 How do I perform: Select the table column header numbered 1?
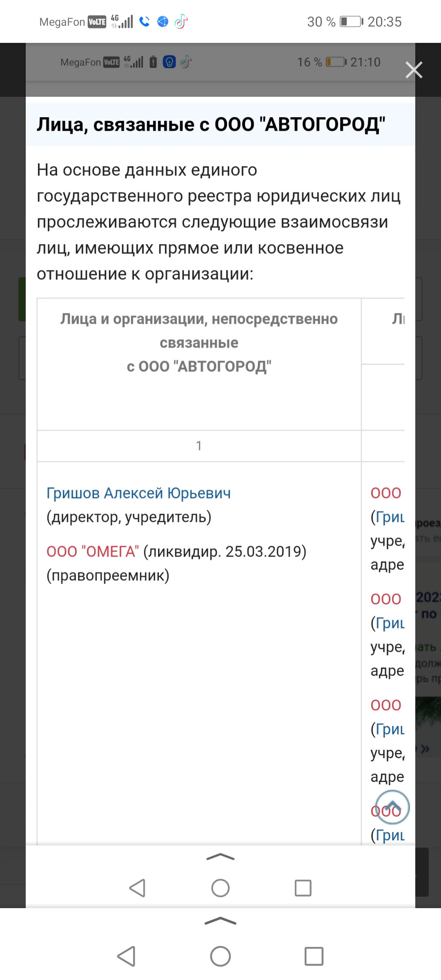199,445
